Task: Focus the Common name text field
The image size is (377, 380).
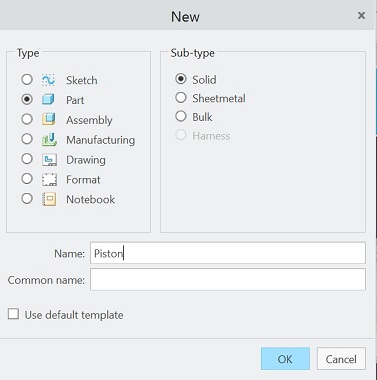Action: click(228, 279)
